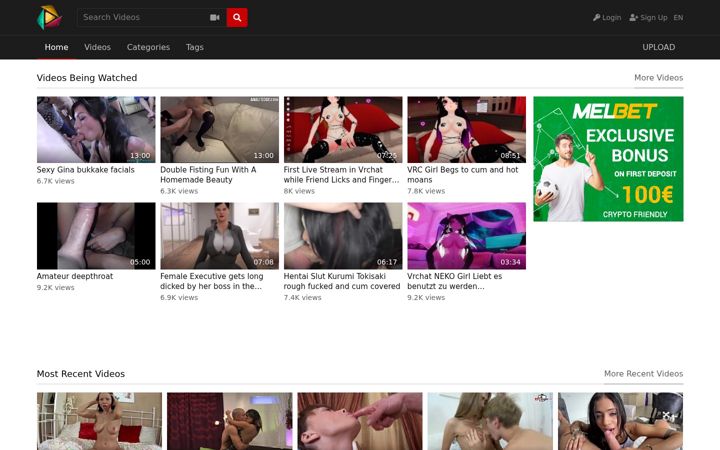Image resolution: width=720 pixels, height=450 pixels.
Task: Open the thumbnail with 07:08 duration
Action: click(x=219, y=236)
